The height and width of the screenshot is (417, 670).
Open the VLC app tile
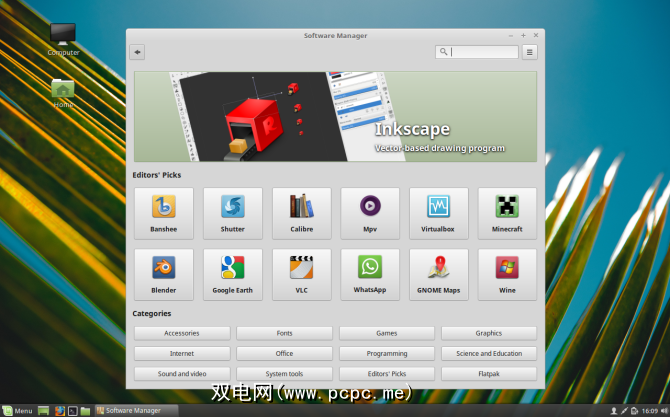[302, 275]
